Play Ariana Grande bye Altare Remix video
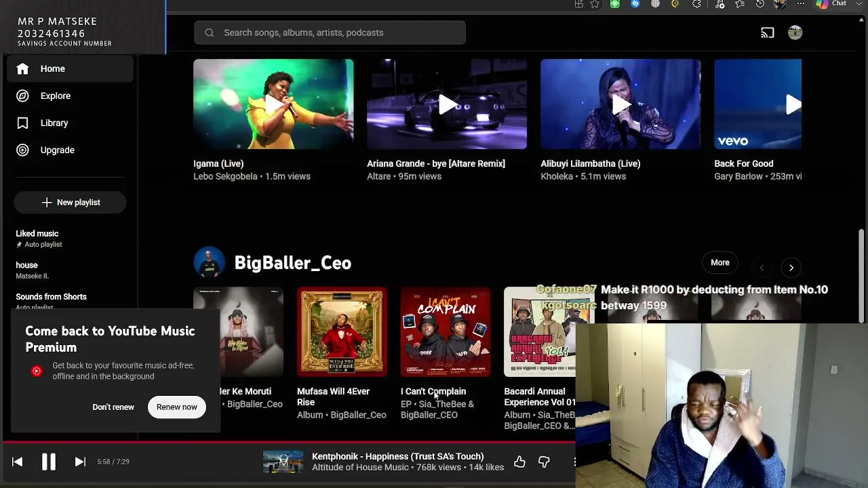This screenshot has width=868, height=488. click(x=447, y=104)
